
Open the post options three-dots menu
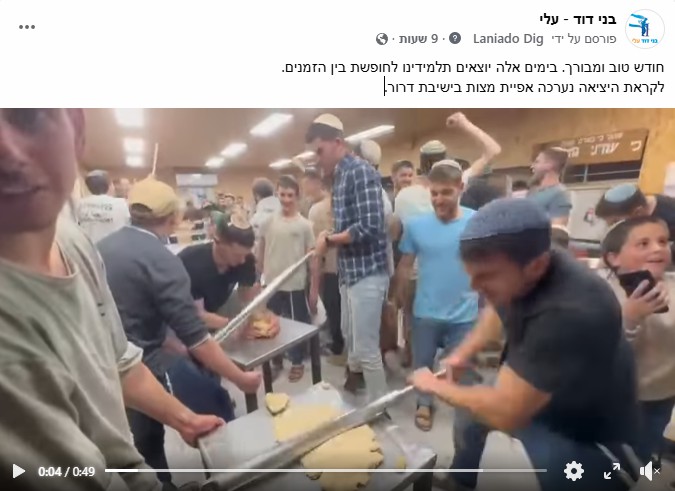coord(27,27)
